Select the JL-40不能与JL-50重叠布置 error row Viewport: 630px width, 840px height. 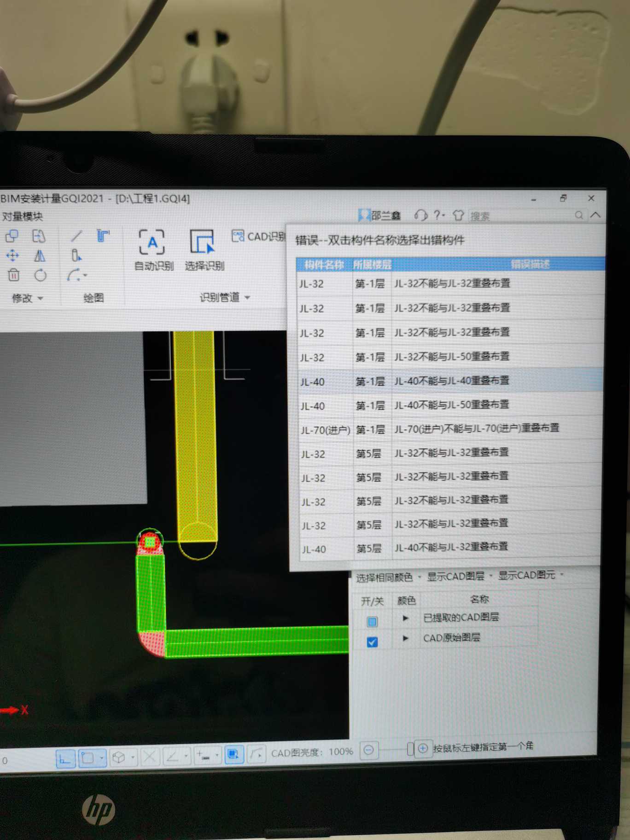450,405
